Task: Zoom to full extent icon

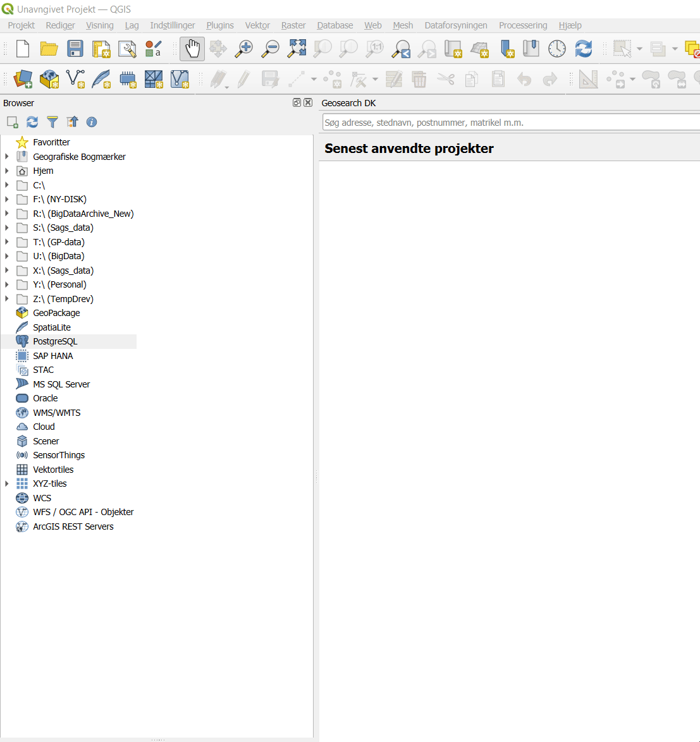Action: pos(297,49)
